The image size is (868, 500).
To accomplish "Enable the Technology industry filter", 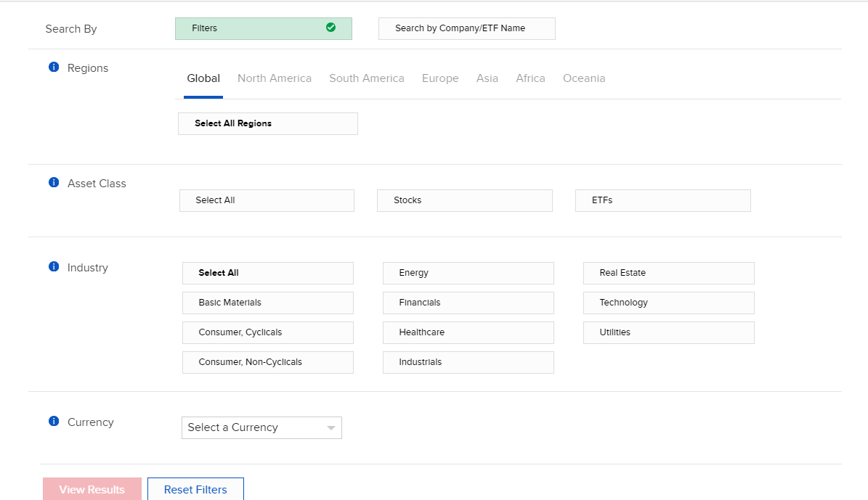I will pos(668,303).
